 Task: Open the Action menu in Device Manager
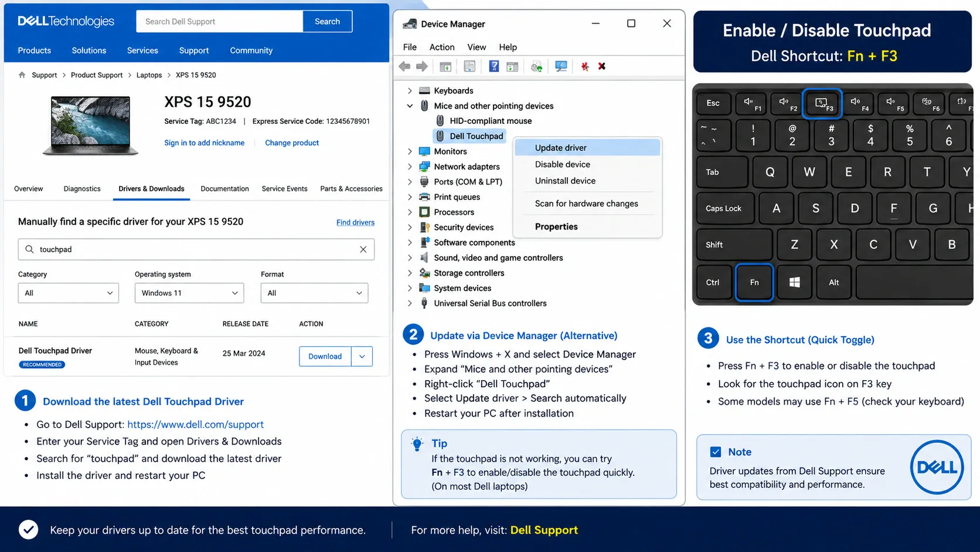[x=442, y=47]
